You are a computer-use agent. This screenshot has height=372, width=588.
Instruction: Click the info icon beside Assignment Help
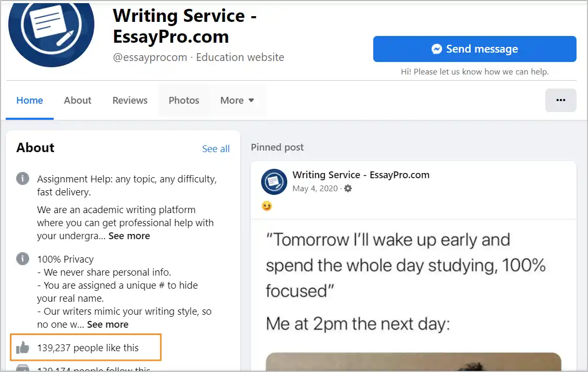(22, 178)
